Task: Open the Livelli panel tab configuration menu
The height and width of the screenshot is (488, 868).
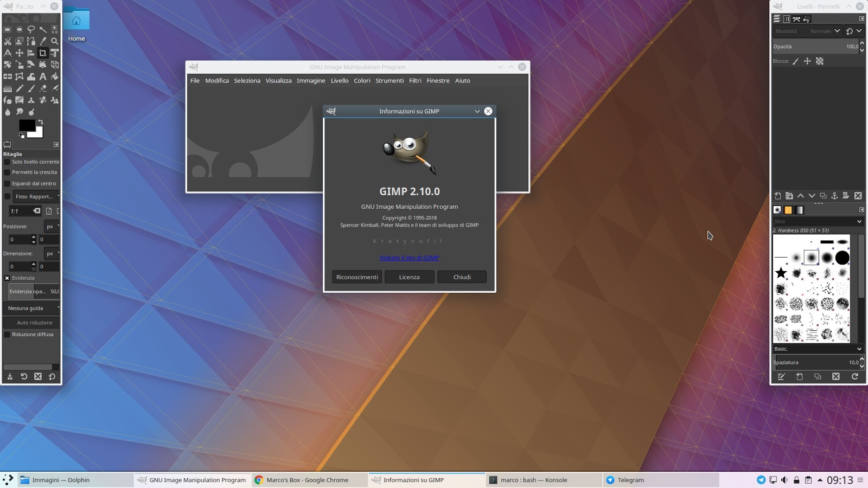Action: click(861, 18)
